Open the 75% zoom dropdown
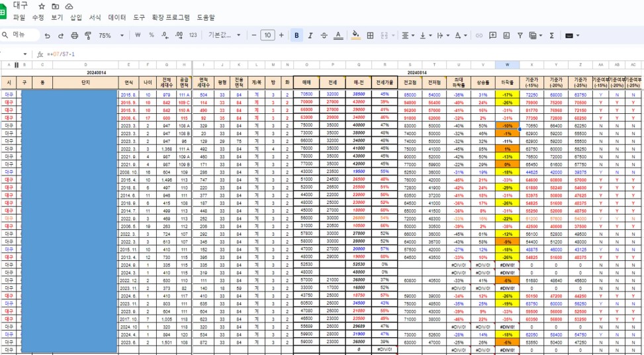Image resolution: width=644 pixels, height=355 pixels. (111, 36)
